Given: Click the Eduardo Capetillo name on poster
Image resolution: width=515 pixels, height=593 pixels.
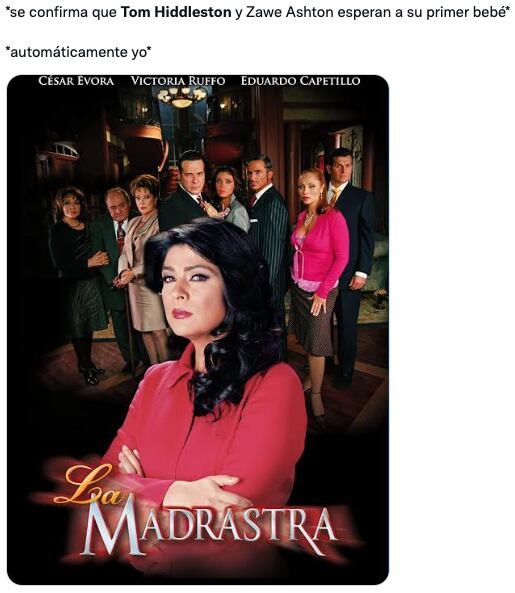Looking at the screenshot, I should (301, 81).
